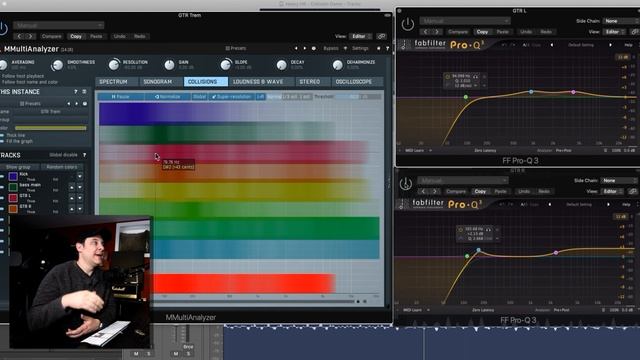The height and width of the screenshot is (360, 640).
Task: Click Name field showing GTR Trem
Action: pos(51,111)
